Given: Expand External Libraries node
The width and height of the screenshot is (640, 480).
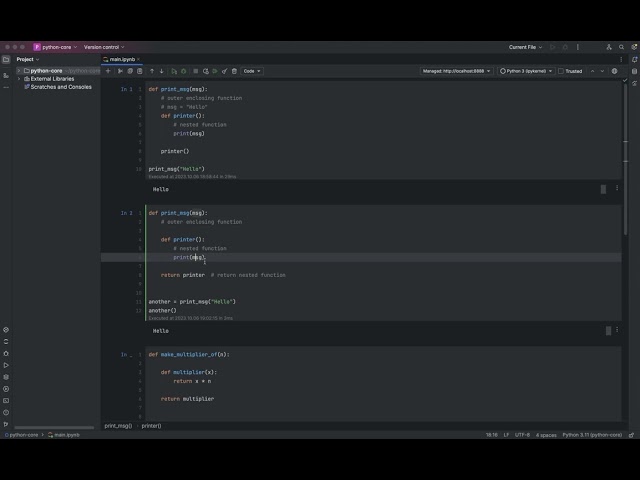Looking at the screenshot, I should [19, 79].
